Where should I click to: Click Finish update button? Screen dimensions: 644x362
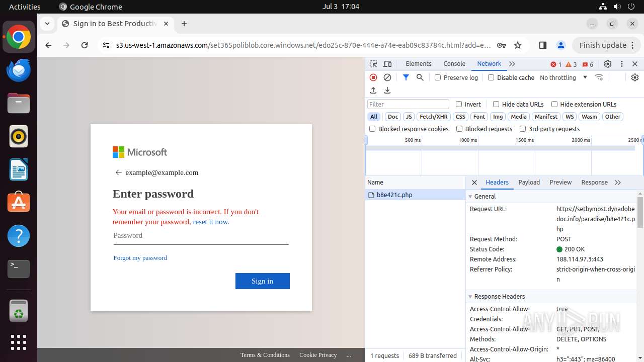point(606,45)
